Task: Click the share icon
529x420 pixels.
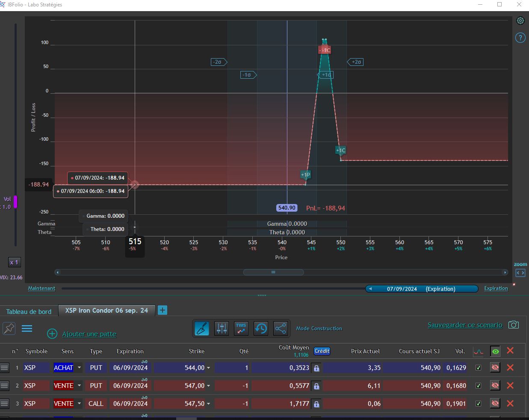Action: pos(281,328)
